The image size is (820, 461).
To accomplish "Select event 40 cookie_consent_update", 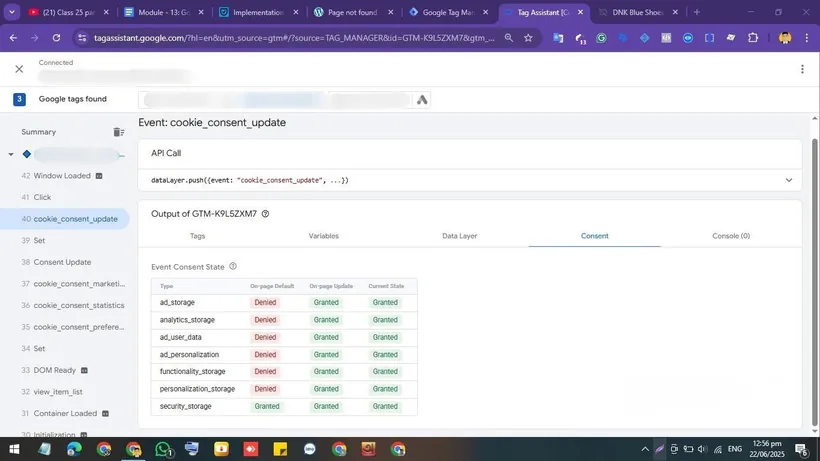I will click(64, 219).
